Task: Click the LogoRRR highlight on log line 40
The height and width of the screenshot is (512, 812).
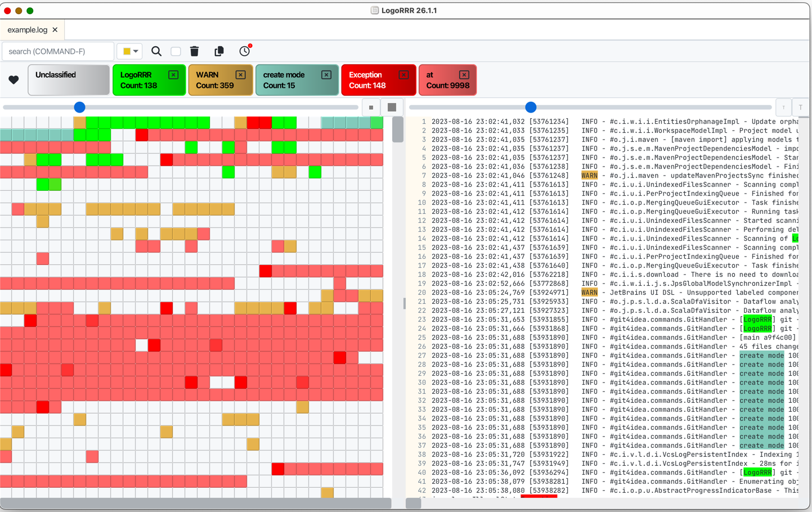Action: (757, 473)
